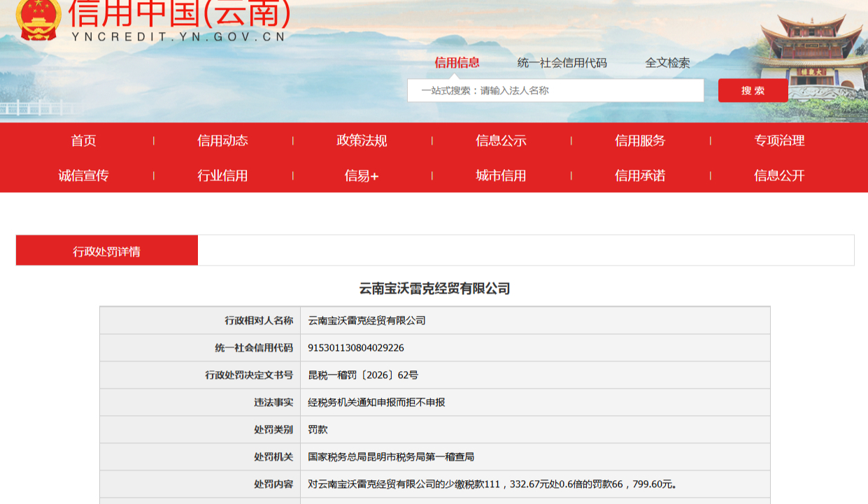The width and height of the screenshot is (868, 504).
Task: Open the 信用承诺 menu item
Action: point(640,175)
